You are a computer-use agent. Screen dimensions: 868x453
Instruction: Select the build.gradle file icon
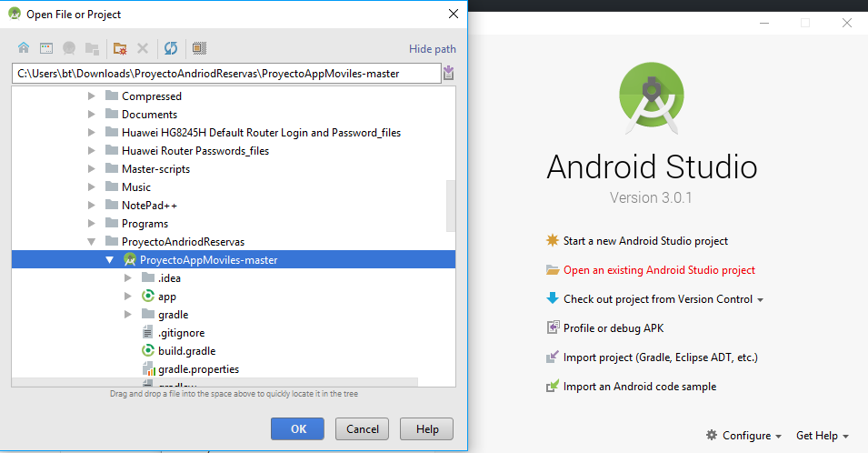point(148,350)
